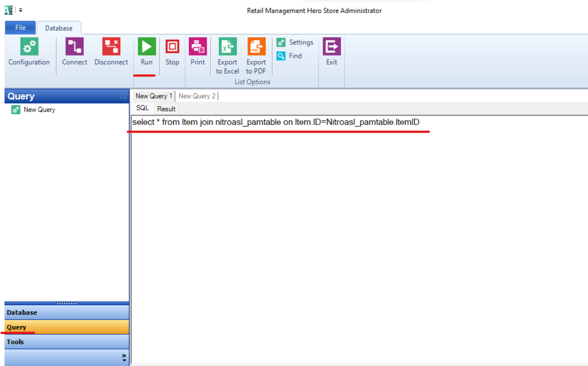Click the List Options group label
588x366 pixels.
[x=253, y=82]
